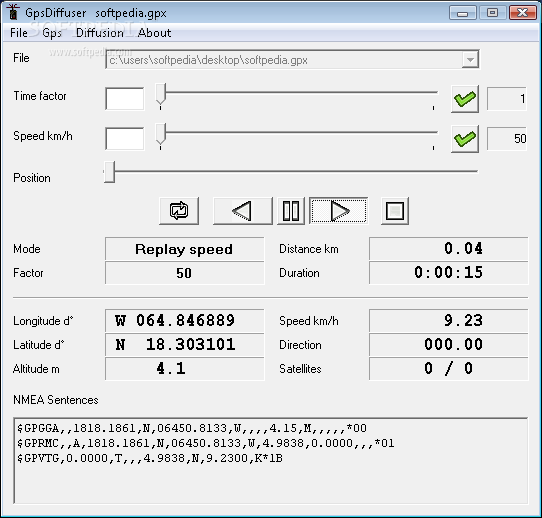Image resolution: width=542 pixels, height=518 pixels.
Task: Click the Distance km value 0.04
Action: click(x=449, y=249)
